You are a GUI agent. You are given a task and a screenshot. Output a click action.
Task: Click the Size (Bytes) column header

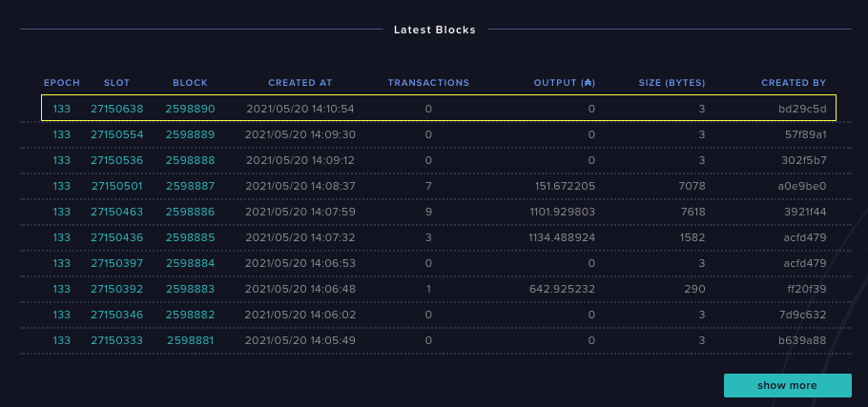tap(672, 83)
